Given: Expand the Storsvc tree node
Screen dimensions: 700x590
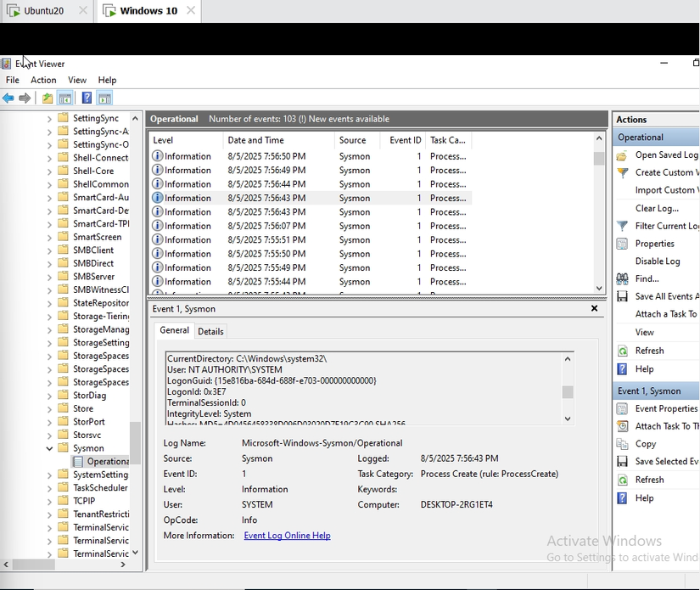Looking at the screenshot, I should tap(49, 435).
